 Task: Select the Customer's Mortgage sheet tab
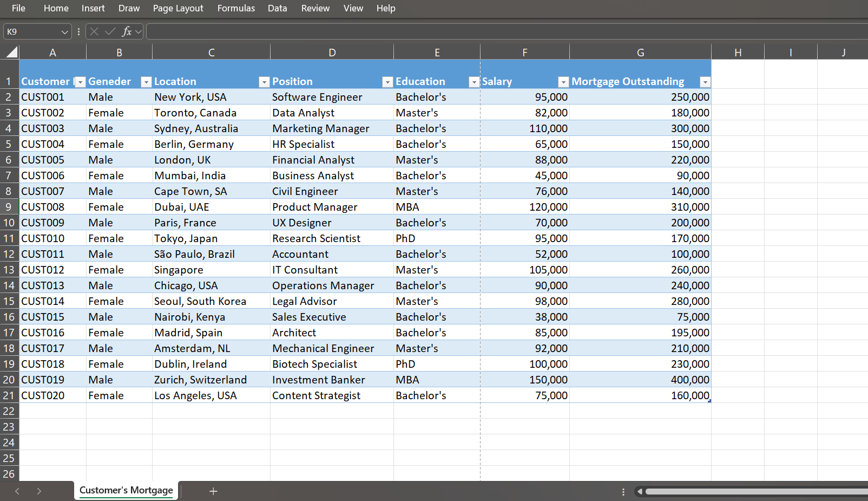tap(126, 490)
